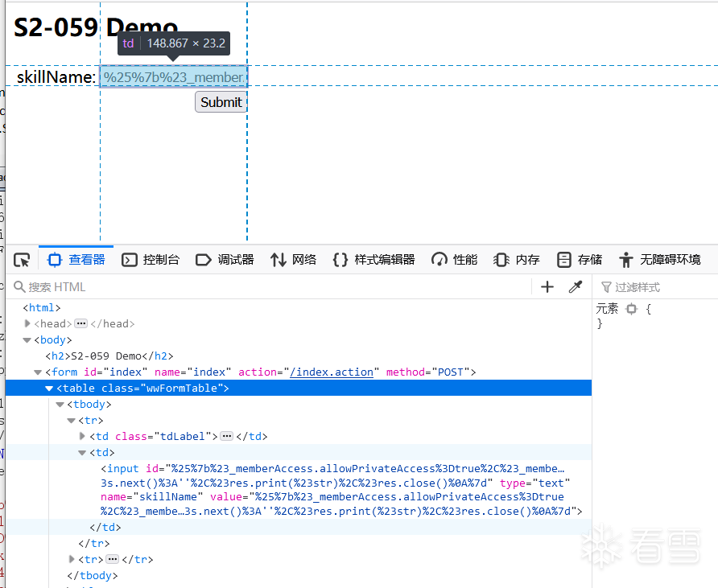Click the 查看器 inspector tab icon
Screen dimensions: 718x588
pyautogui.click(x=55, y=260)
